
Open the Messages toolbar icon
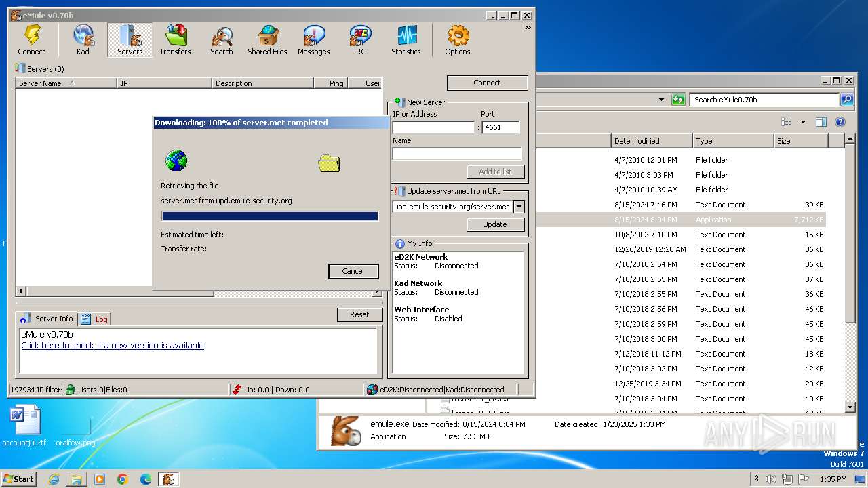[313, 40]
